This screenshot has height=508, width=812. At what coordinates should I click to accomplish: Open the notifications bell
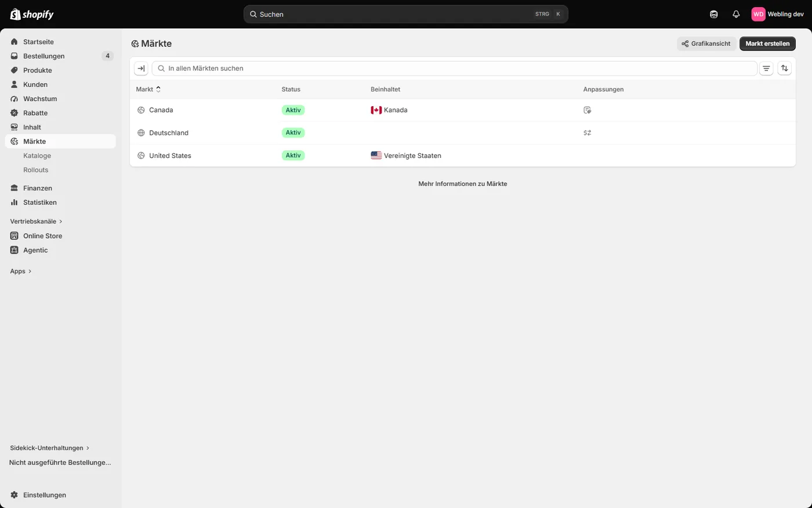click(736, 14)
